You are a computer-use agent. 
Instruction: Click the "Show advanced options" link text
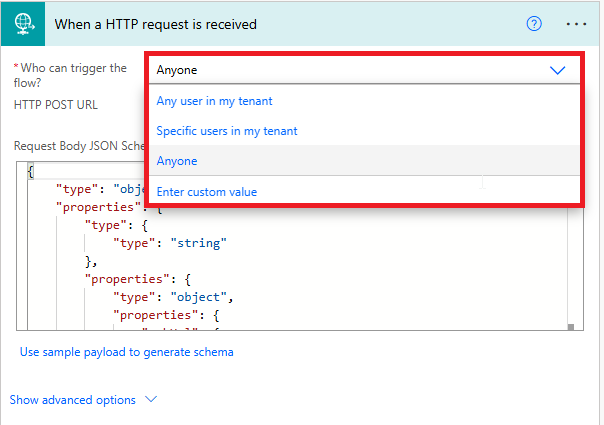tap(72, 400)
